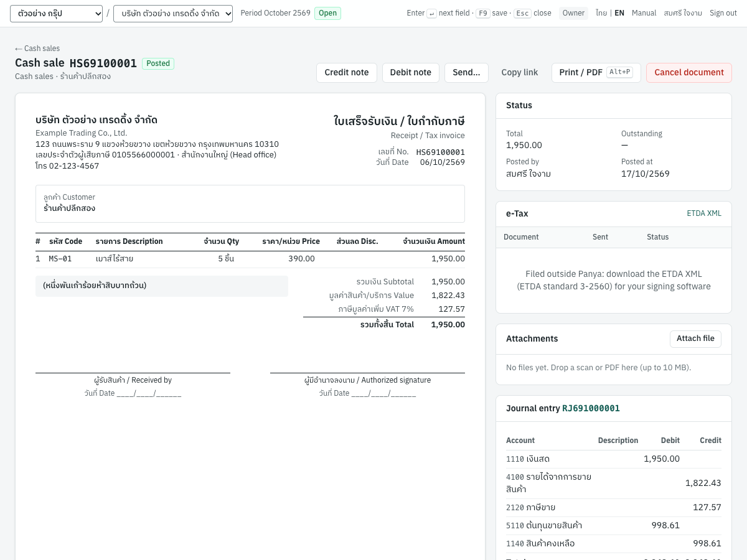
Task: Click the Period October 2569 label
Action: pos(275,13)
